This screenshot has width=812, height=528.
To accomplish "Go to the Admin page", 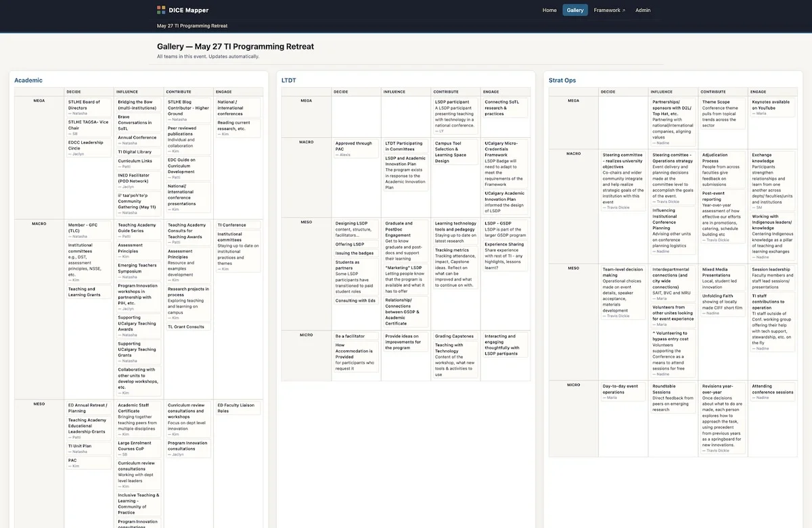I will (x=643, y=10).
